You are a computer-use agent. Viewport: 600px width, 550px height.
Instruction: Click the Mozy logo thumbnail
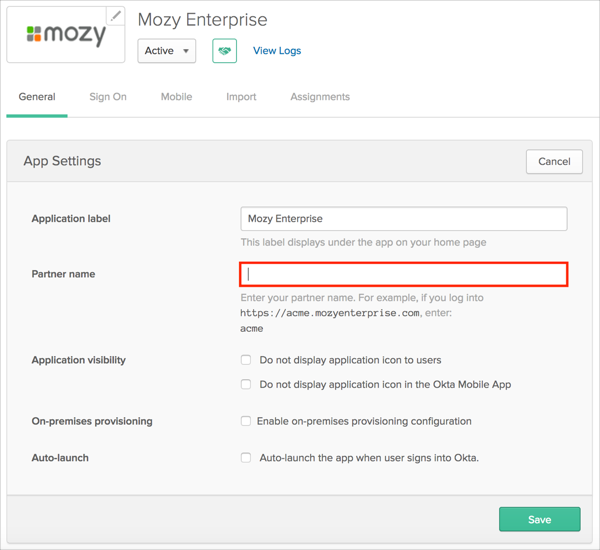pos(65,36)
